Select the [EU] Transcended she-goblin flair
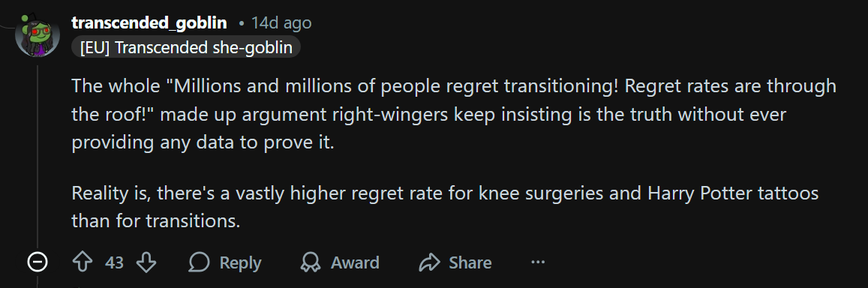 pyautogui.click(x=186, y=48)
